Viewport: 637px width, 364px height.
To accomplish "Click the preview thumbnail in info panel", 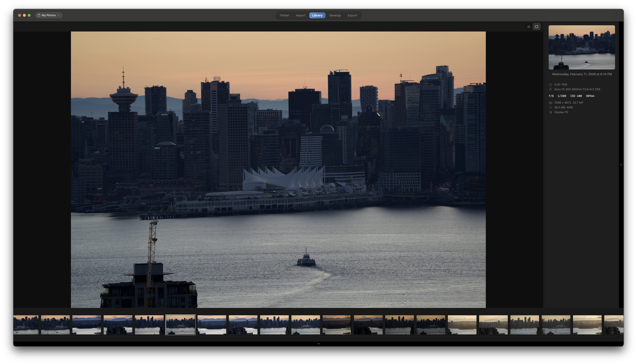I will [581, 47].
